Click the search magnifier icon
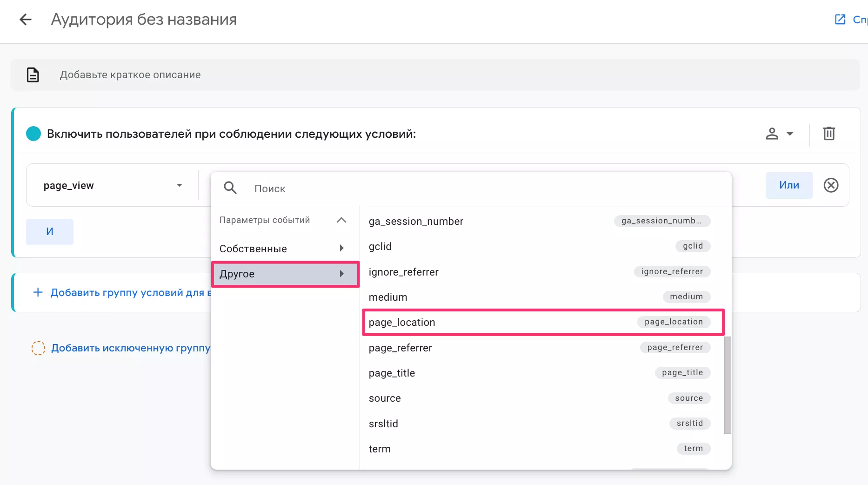 [x=230, y=188]
